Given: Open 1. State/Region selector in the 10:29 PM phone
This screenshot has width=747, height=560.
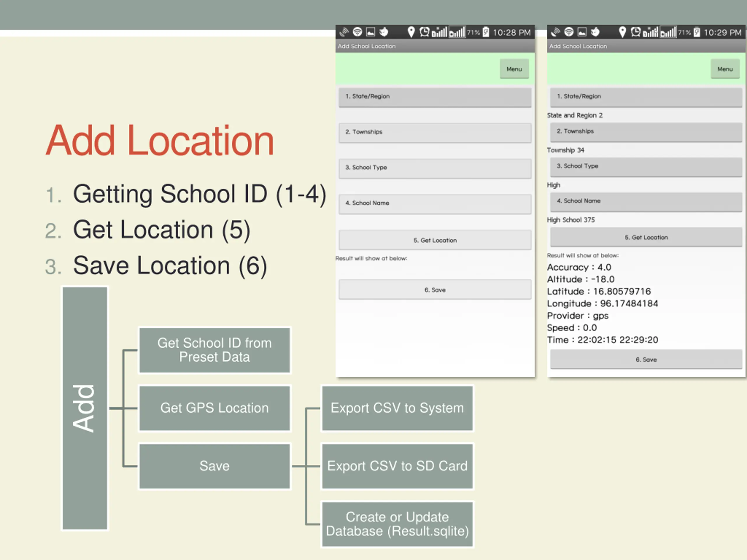Looking at the screenshot, I should (646, 97).
